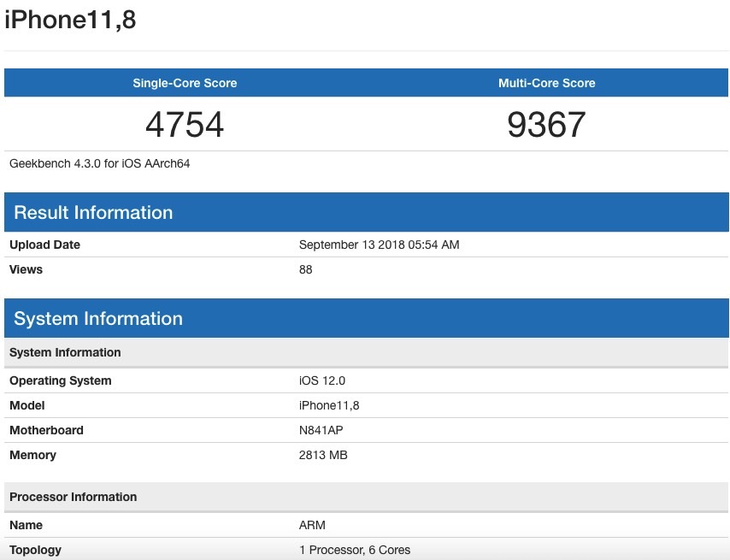Select the Operating System label
Image resolution: width=730 pixels, height=560 pixels.
pyautogui.click(x=61, y=380)
